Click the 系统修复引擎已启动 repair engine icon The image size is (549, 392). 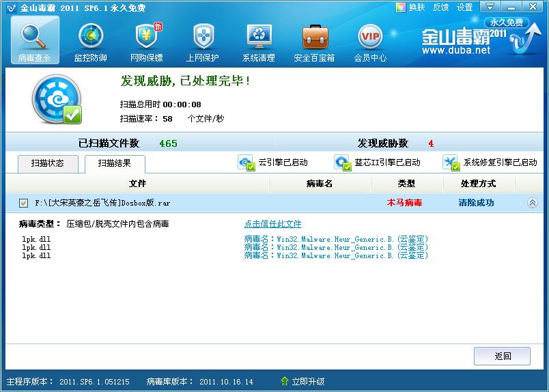451,163
